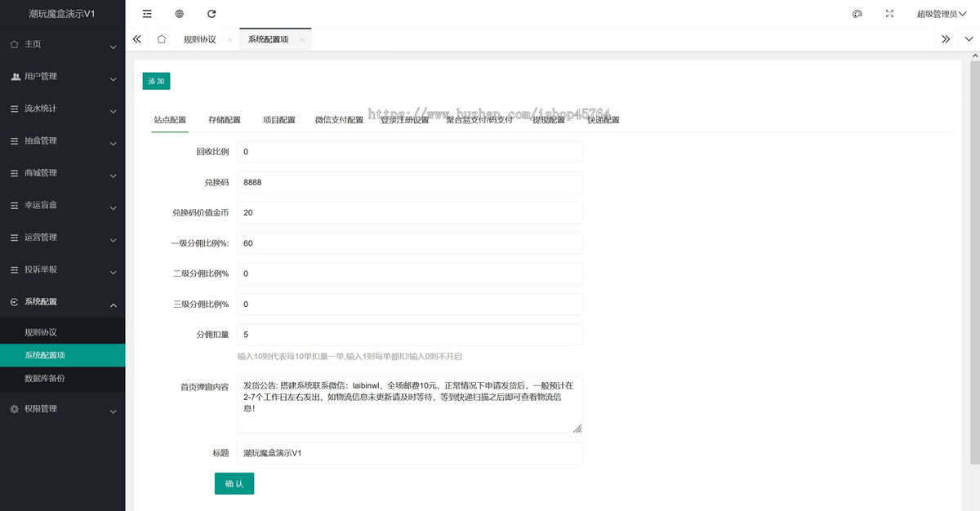Click the 兑换码 input field

click(410, 183)
